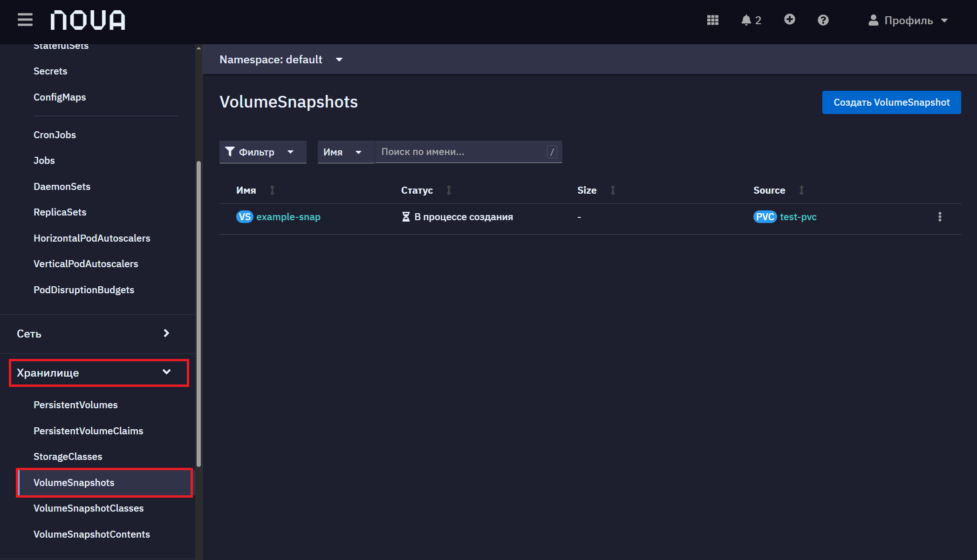Viewport: 977px width, 560px height.
Task: Click the profile user icon
Action: pyautogui.click(x=873, y=20)
